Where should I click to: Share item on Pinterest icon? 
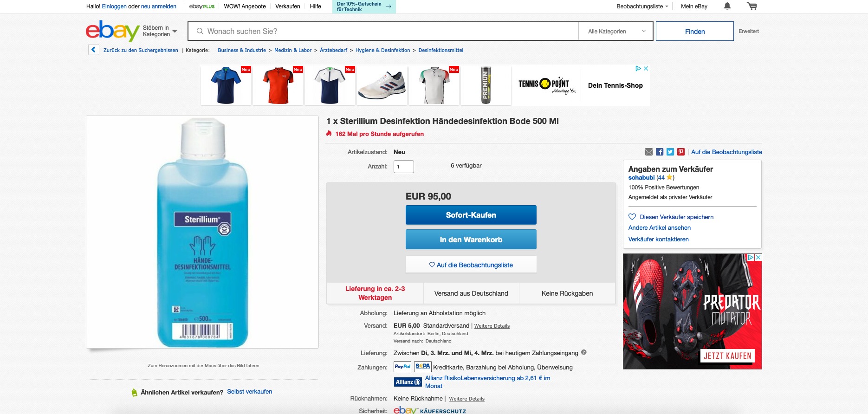click(x=681, y=152)
